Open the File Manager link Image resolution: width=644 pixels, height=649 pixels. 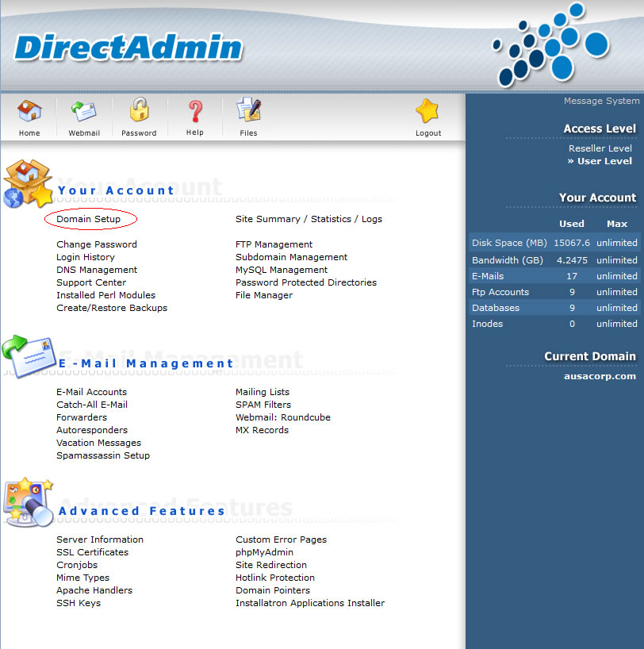tap(264, 295)
